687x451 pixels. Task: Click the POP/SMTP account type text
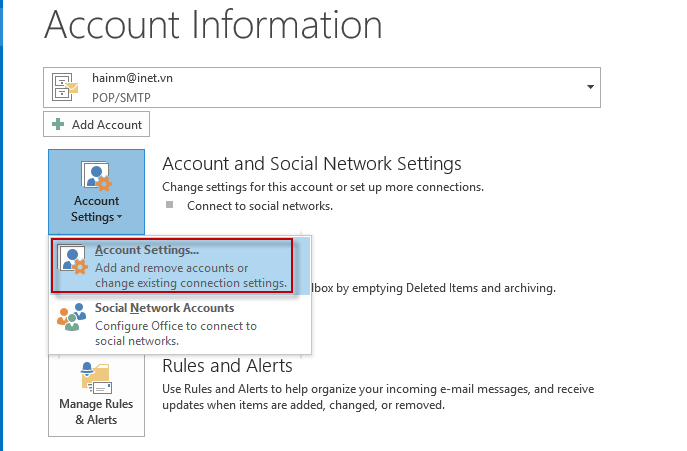point(118,96)
